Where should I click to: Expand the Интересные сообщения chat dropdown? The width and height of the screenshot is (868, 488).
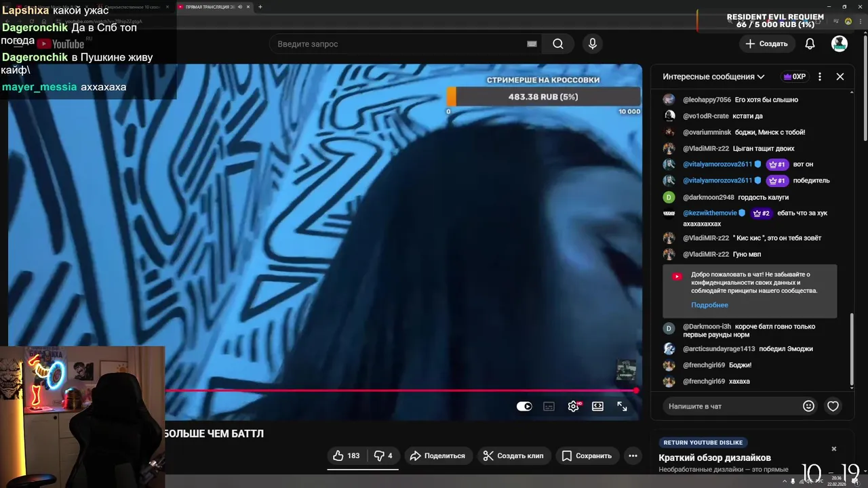tap(713, 77)
